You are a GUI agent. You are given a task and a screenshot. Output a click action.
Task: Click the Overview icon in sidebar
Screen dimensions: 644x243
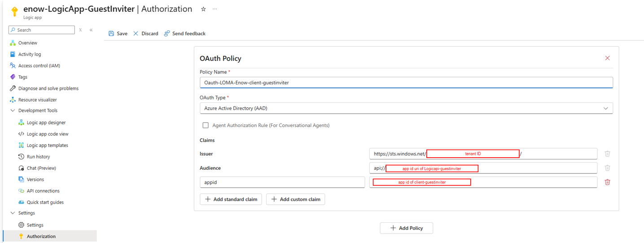[13, 43]
